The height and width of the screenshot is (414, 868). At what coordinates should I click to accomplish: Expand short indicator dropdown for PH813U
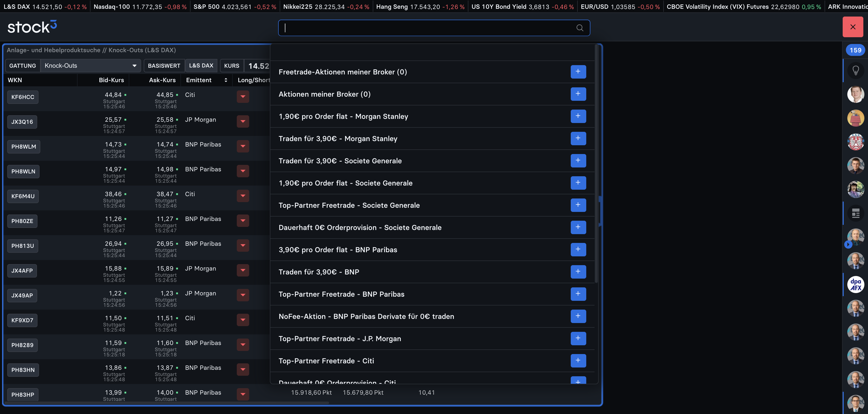click(x=243, y=246)
